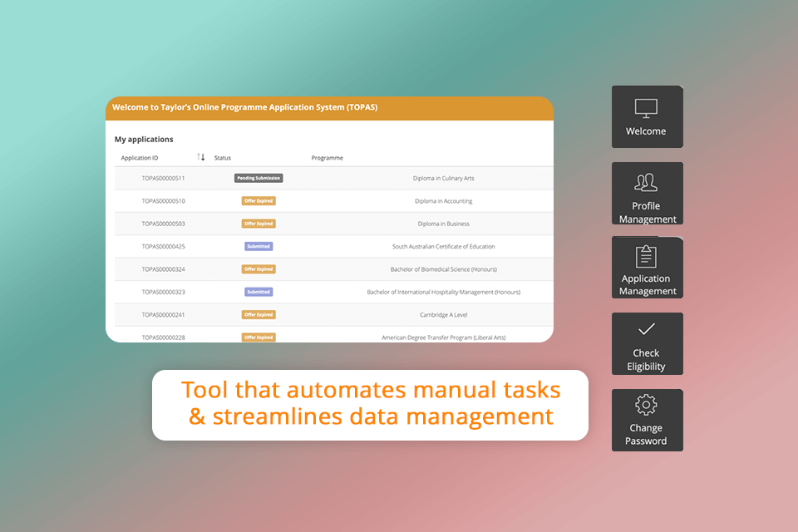Viewport: 798px width, 532px height.
Task: Select application TOPAS00000503
Action: (x=164, y=224)
